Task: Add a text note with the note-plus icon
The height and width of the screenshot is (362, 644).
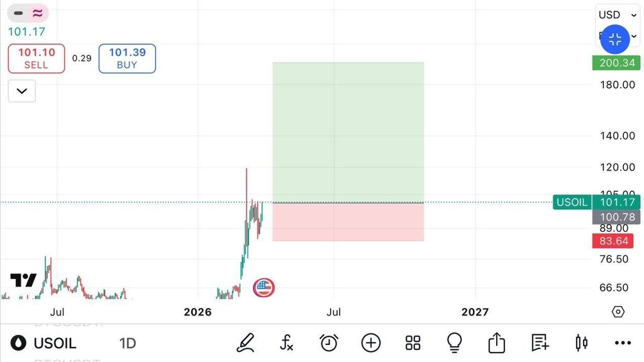Action: (540, 343)
